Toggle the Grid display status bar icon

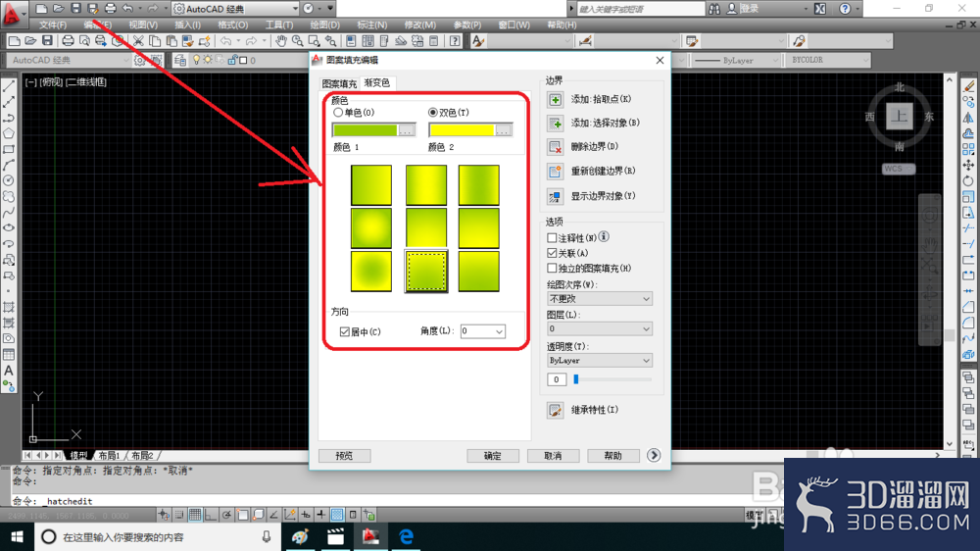(195, 515)
